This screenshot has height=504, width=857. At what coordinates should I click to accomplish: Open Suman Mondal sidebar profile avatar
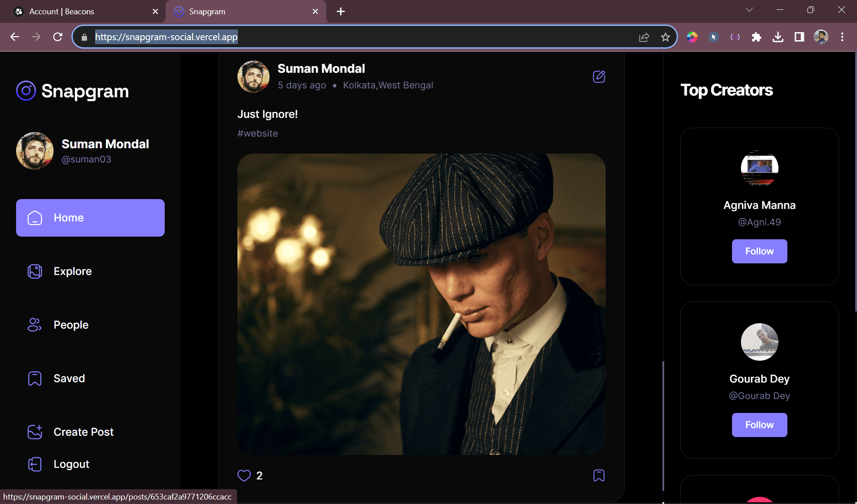(35, 151)
